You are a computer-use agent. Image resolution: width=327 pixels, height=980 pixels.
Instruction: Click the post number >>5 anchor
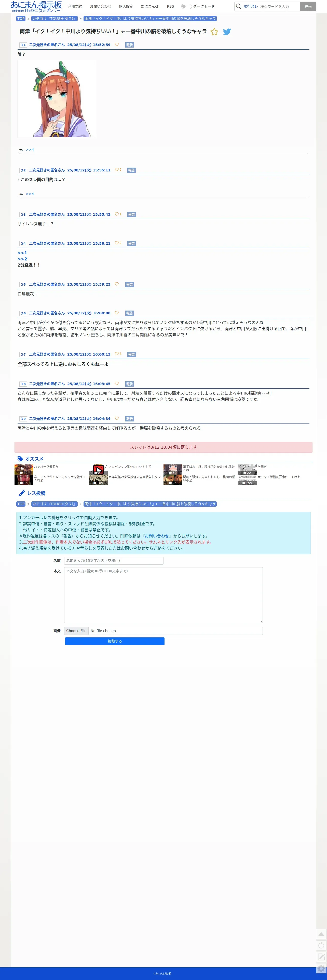pyautogui.click(x=23, y=285)
